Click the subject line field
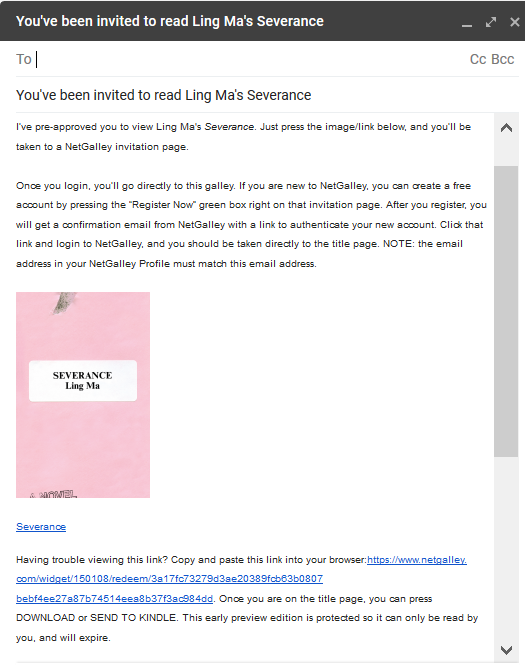 click(x=267, y=95)
